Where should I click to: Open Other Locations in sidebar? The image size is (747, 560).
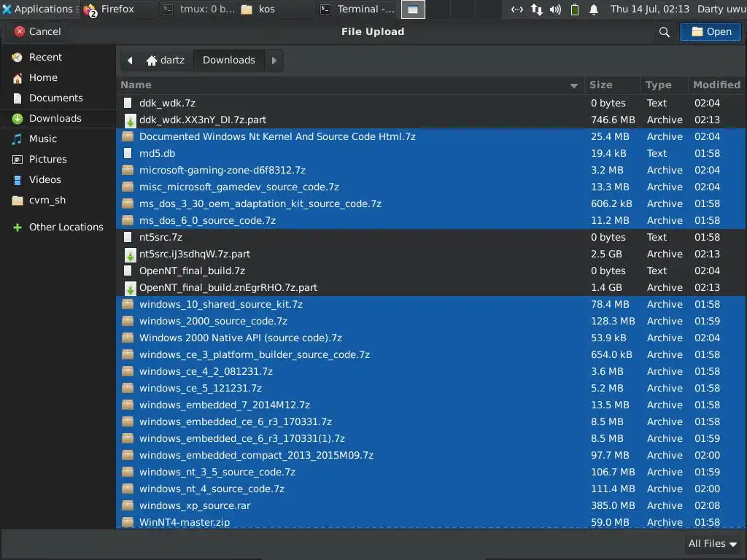point(58,227)
